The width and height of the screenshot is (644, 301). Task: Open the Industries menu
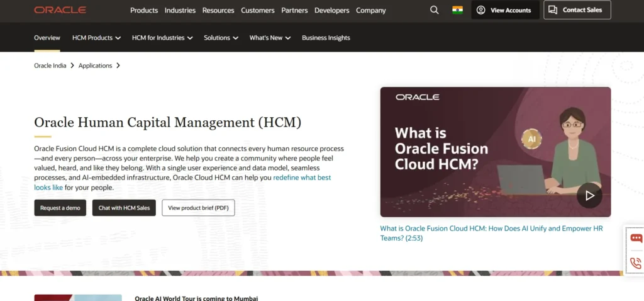180,10
